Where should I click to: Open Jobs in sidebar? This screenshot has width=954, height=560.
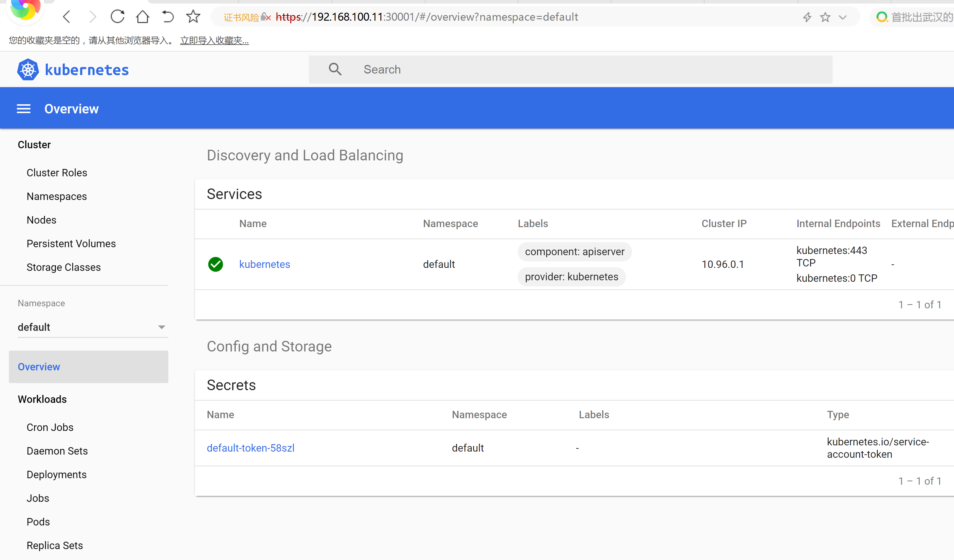[x=38, y=498]
